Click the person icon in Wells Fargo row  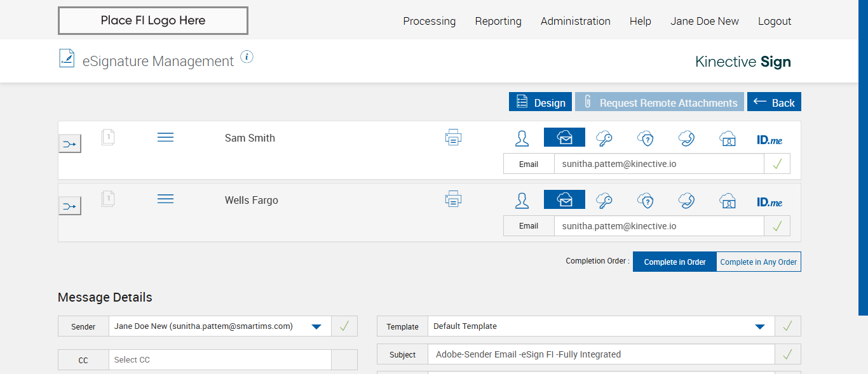(522, 200)
